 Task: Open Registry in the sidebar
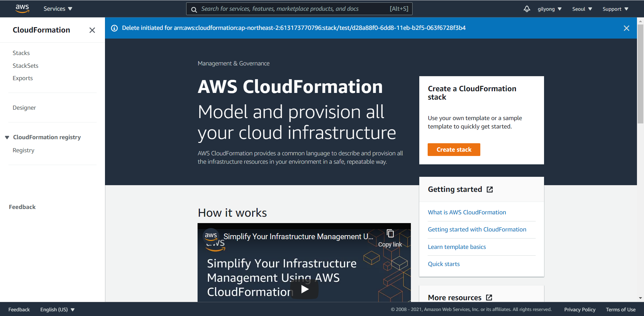[23, 150]
